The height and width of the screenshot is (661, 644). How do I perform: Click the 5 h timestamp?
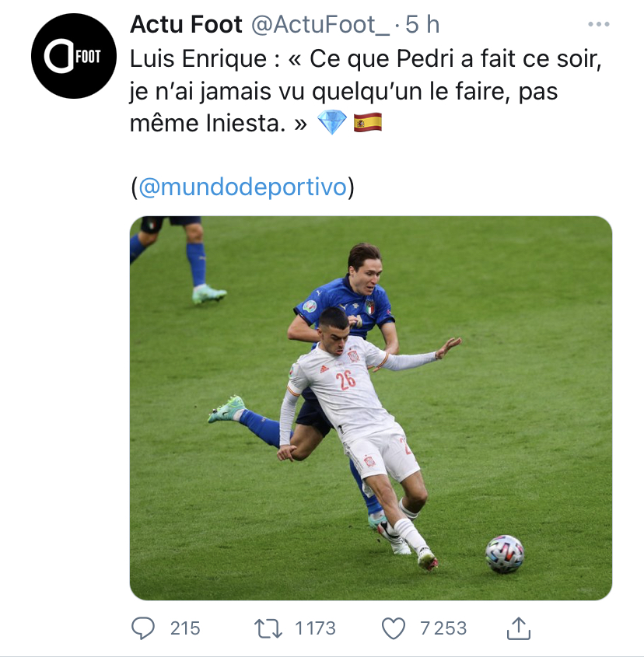422,24
